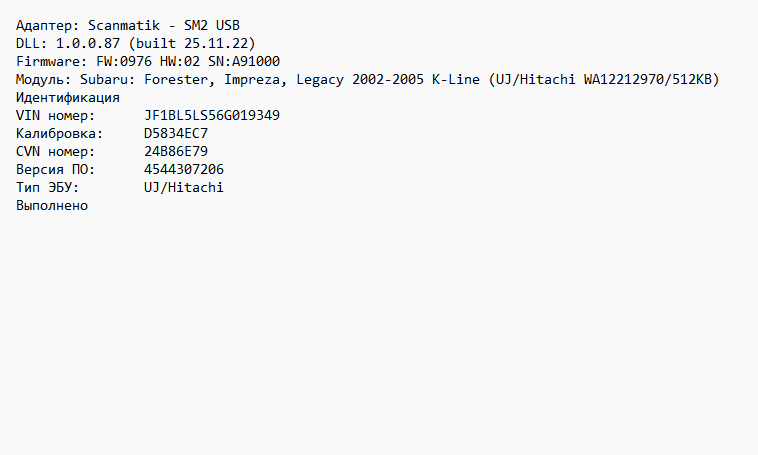
Task: Click the VIN номер label
Action: pyautogui.click(x=56, y=116)
